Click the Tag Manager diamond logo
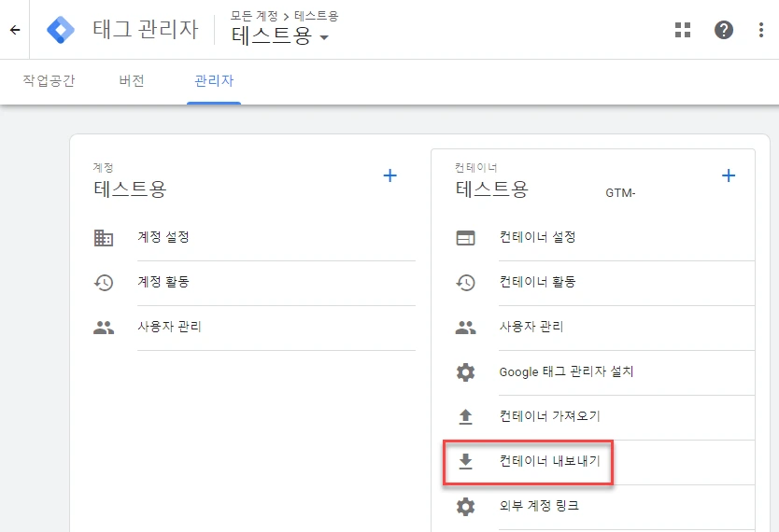779x532 pixels. point(61,30)
